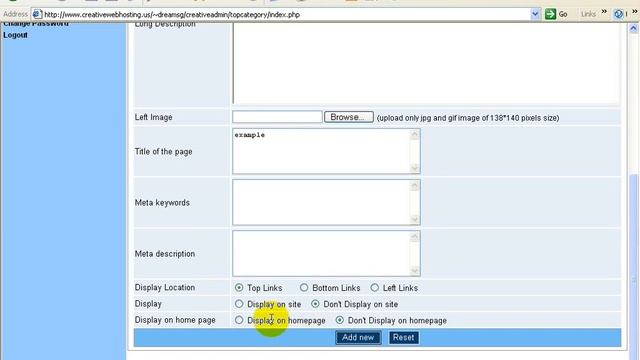Image resolution: width=640 pixels, height=360 pixels.
Task: Click the Go button label
Action: [563, 14]
